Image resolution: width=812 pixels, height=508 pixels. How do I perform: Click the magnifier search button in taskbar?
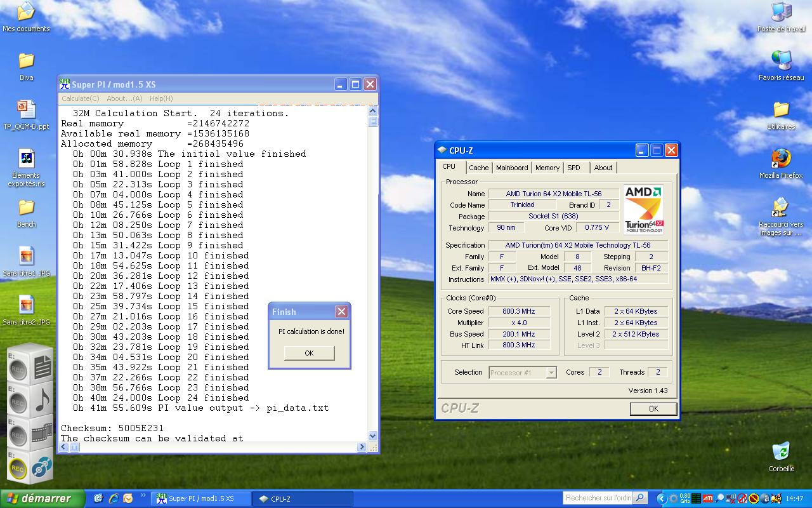(639, 498)
